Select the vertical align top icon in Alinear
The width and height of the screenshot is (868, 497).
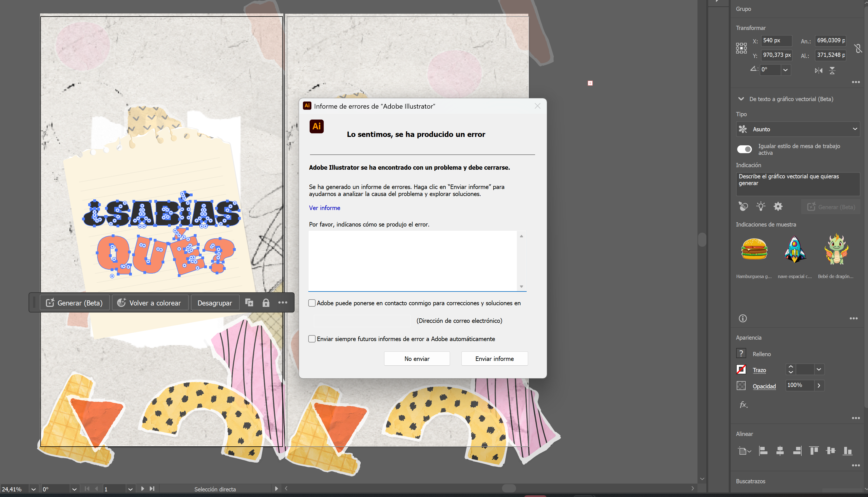point(813,451)
